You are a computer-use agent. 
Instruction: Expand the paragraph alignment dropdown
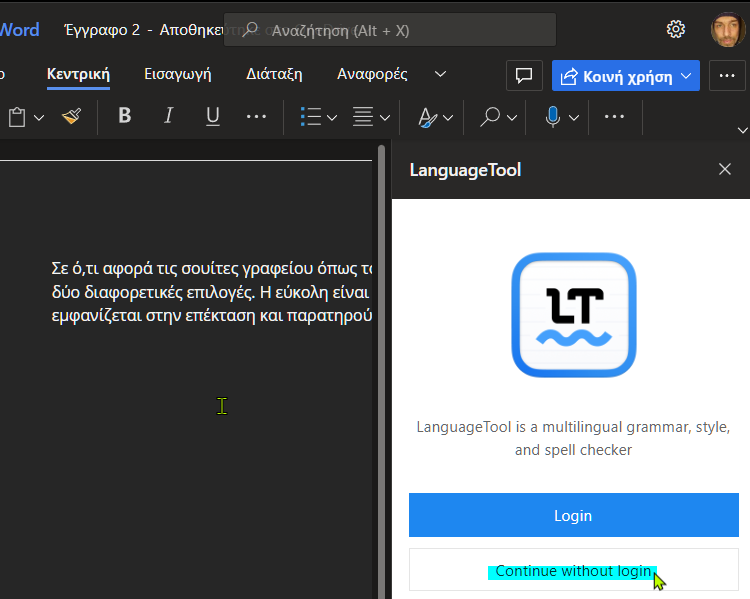point(385,118)
